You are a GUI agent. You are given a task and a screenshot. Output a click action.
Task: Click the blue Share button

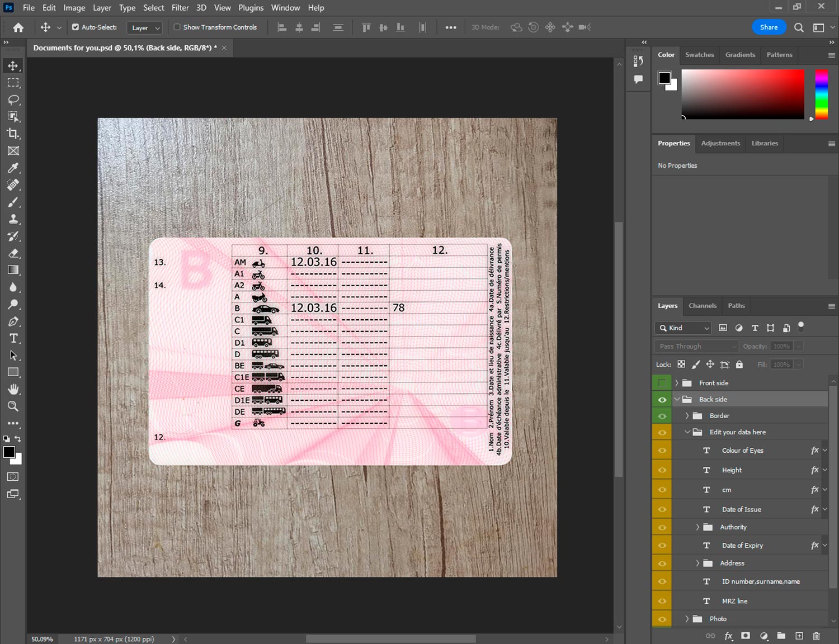pyautogui.click(x=769, y=27)
